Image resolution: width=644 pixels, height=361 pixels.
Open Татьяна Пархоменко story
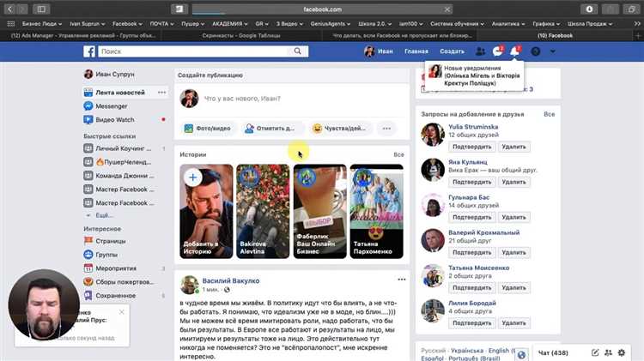click(377, 211)
